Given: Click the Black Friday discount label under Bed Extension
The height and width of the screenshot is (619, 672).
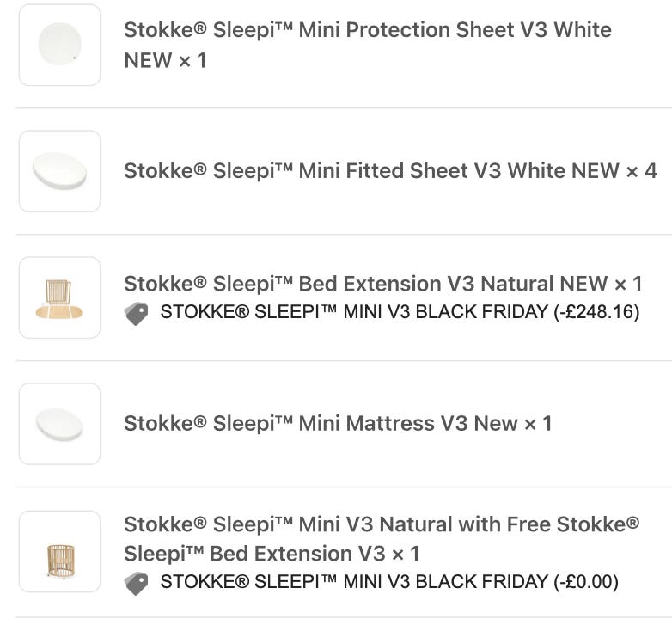Looking at the screenshot, I should 352,313.
